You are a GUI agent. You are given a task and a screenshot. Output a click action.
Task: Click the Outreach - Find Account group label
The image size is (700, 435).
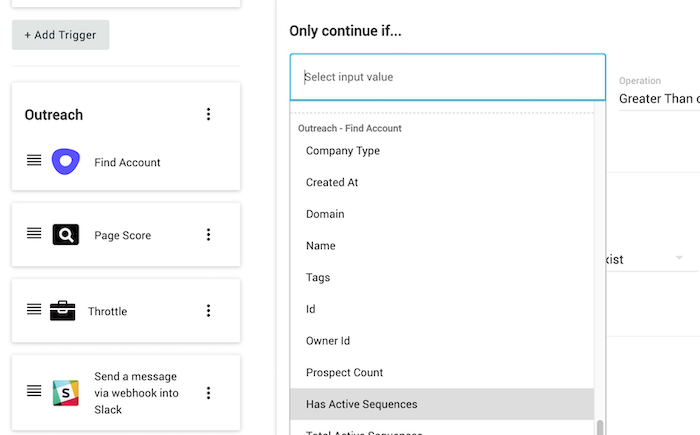coord(350,128)
